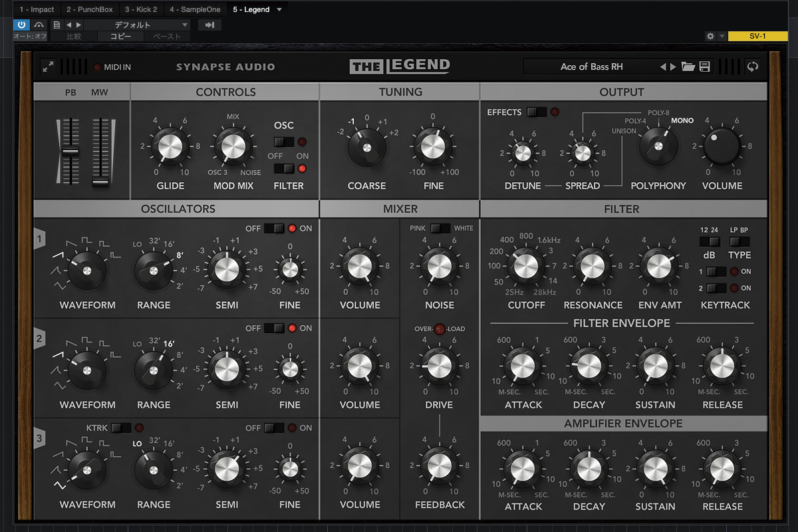Load next Legend preset arrow
Image resolution: width=798 pixels, height=532 pixels.
point(673,66)
